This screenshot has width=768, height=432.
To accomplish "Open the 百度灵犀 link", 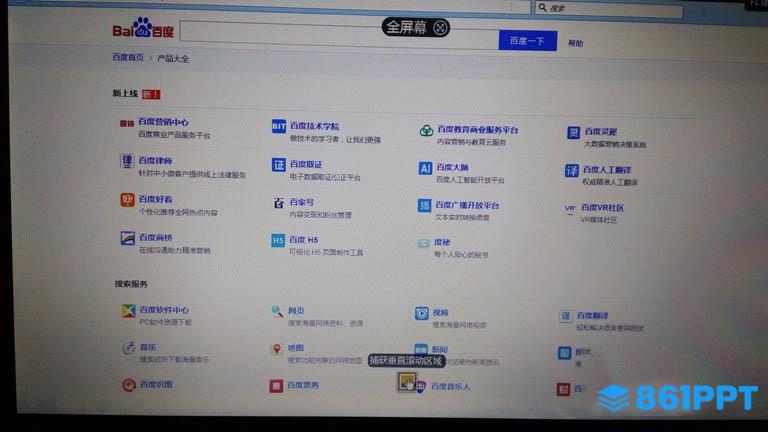I will click(601, 132).
